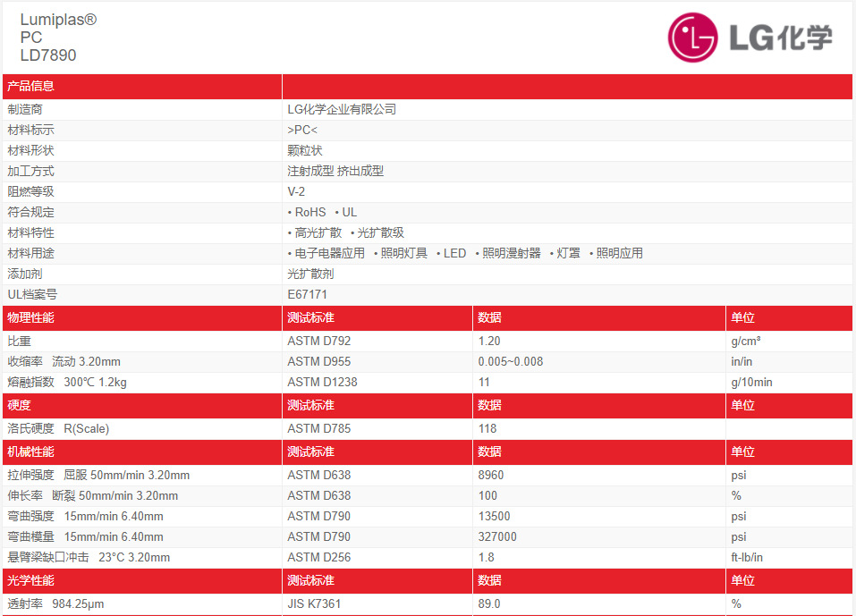This screenshot has width=856, height=616.
Task: Click the ASTM D792 test standard
Action: pyautogui.click(x=319, y=341)
